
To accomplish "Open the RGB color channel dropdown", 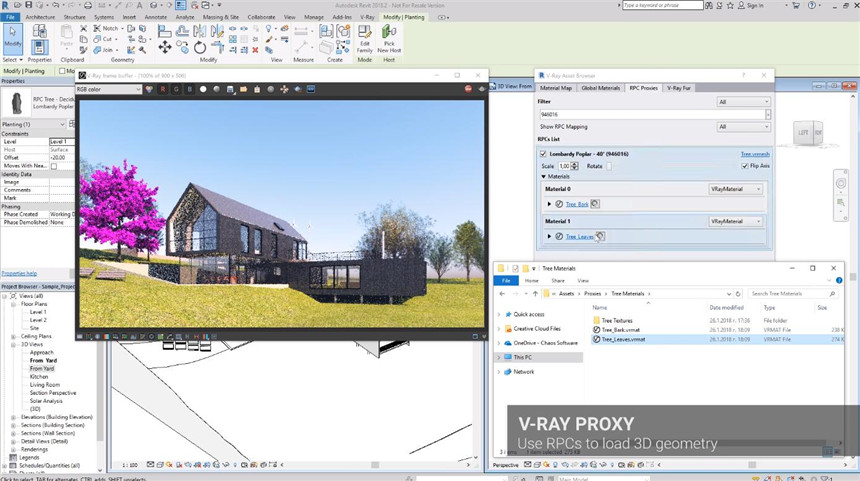I will click(x=110, y=89).
